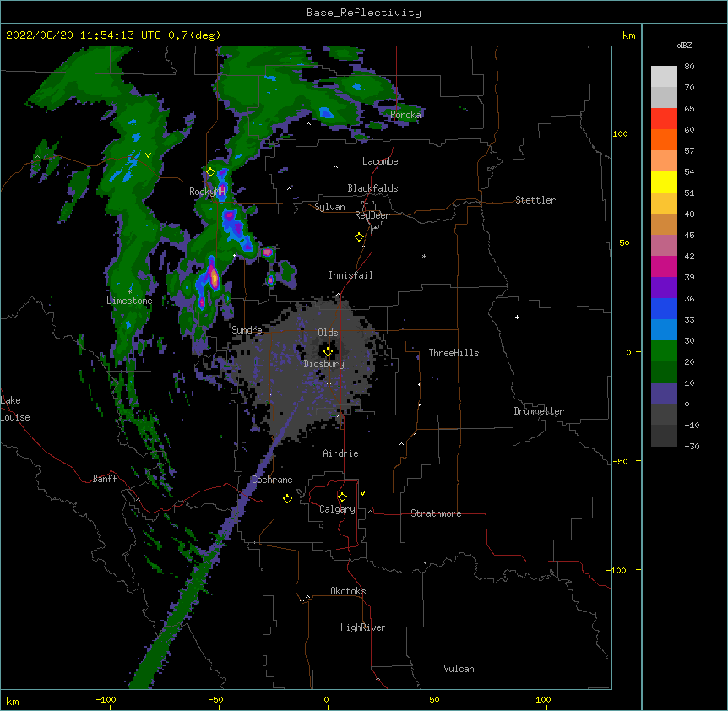Click the Banff city label
The image size is (728, 711).
(x=105, y=479)
